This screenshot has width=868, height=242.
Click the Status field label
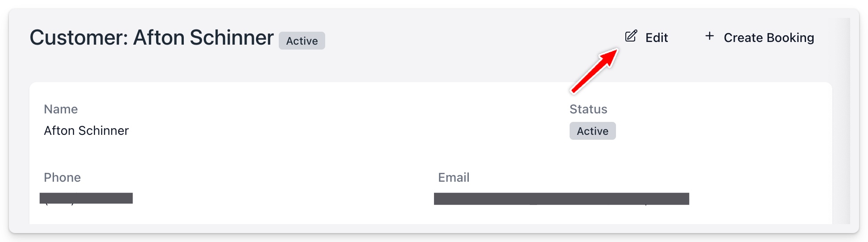588,109
